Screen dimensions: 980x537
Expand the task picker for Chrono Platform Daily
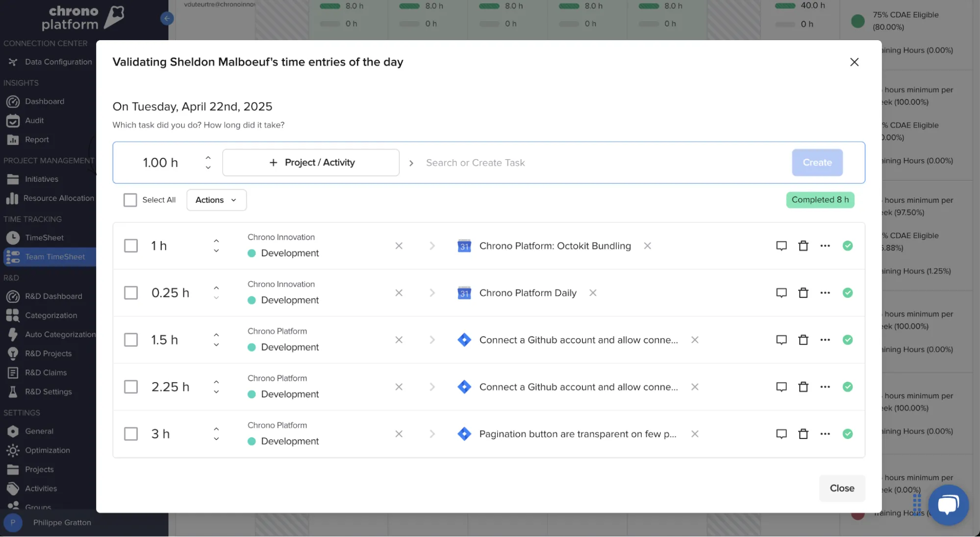tap(432, 293)
